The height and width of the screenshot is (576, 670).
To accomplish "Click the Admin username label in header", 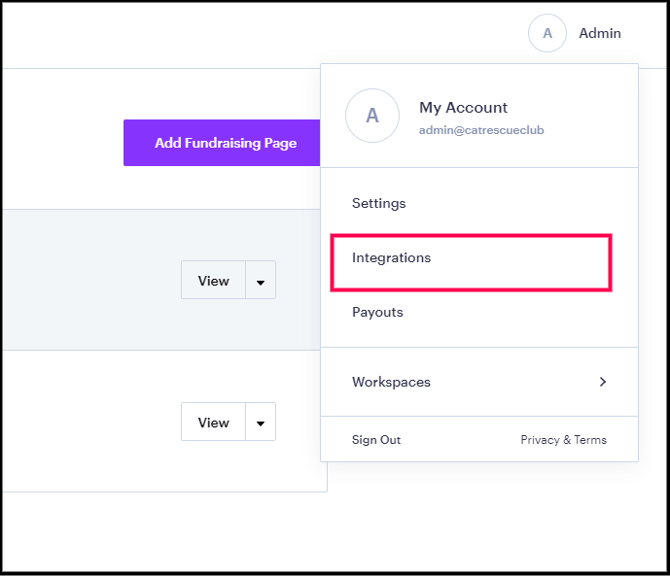I will (600, 33).
